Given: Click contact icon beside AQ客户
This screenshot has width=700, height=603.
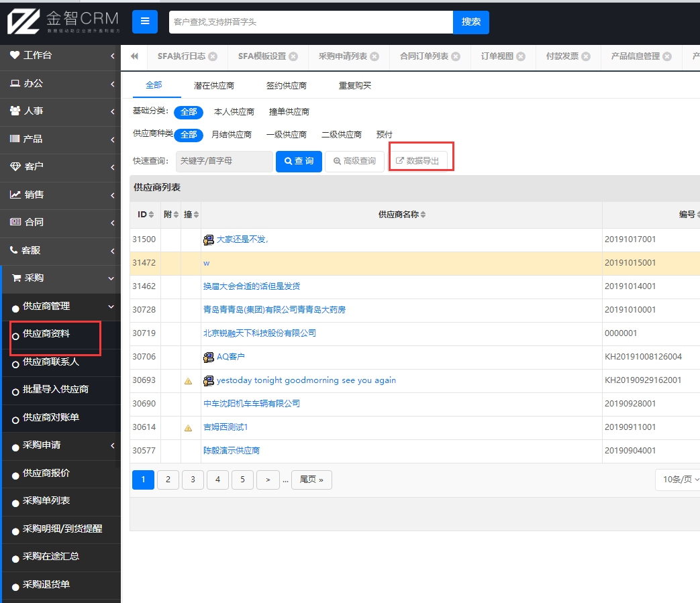Looking at the screenshot, I should pos(209,358).
